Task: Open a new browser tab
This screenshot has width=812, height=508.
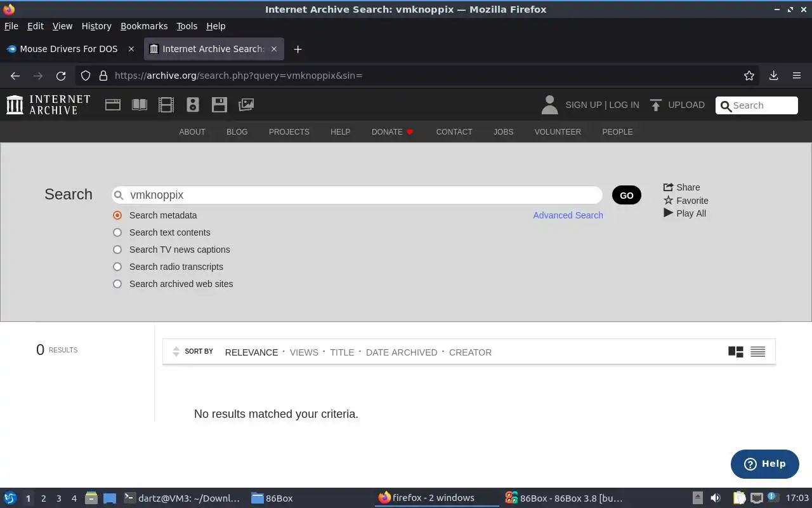Action: [298, 49]
